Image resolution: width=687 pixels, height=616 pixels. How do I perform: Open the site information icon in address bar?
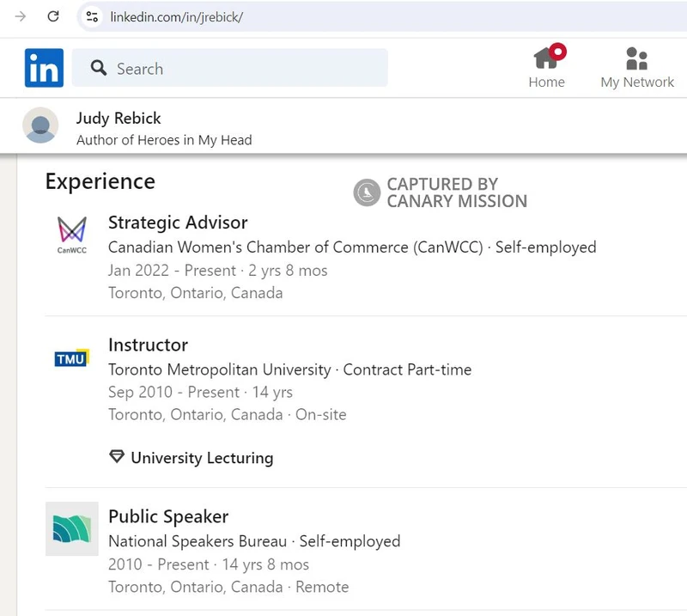(91, 15)
